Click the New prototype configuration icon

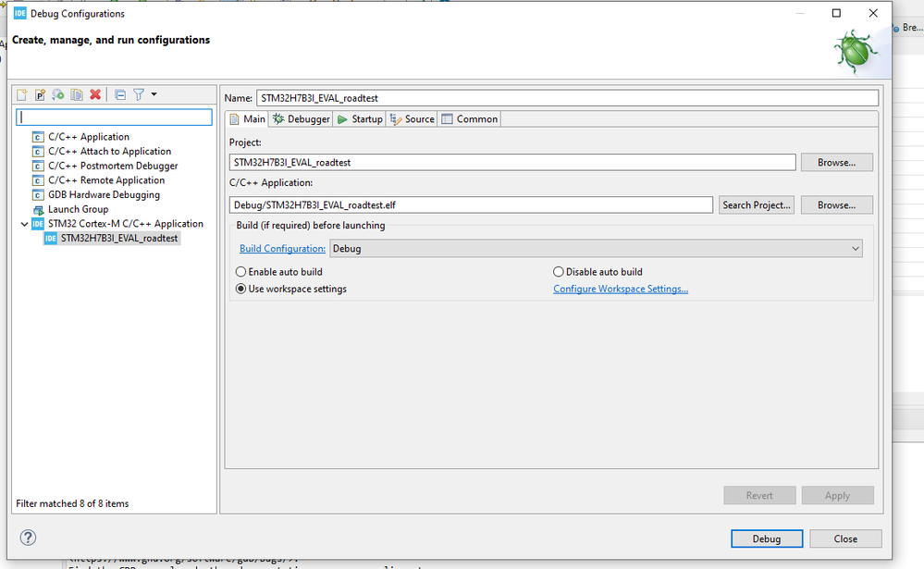[41, 94]
